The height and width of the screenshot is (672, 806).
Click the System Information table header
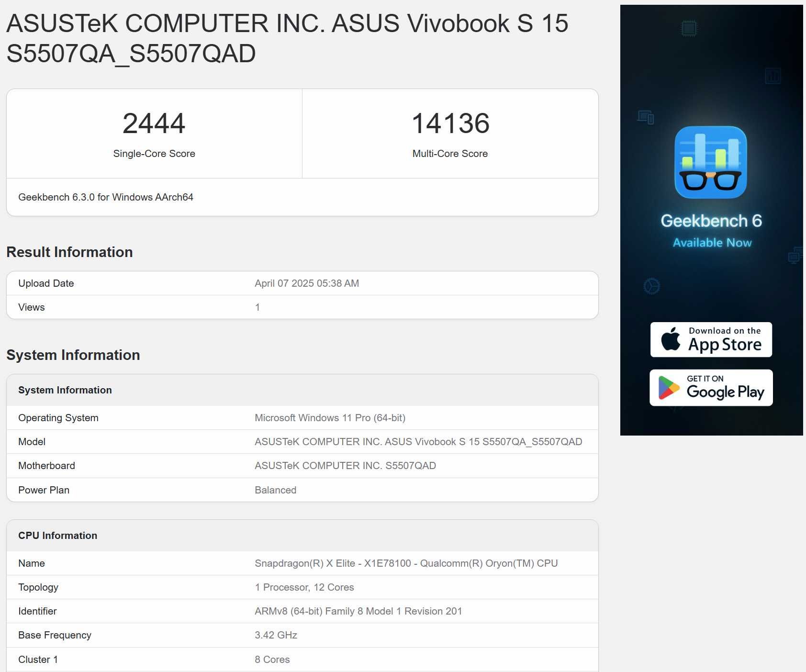(x=65, y=390)
